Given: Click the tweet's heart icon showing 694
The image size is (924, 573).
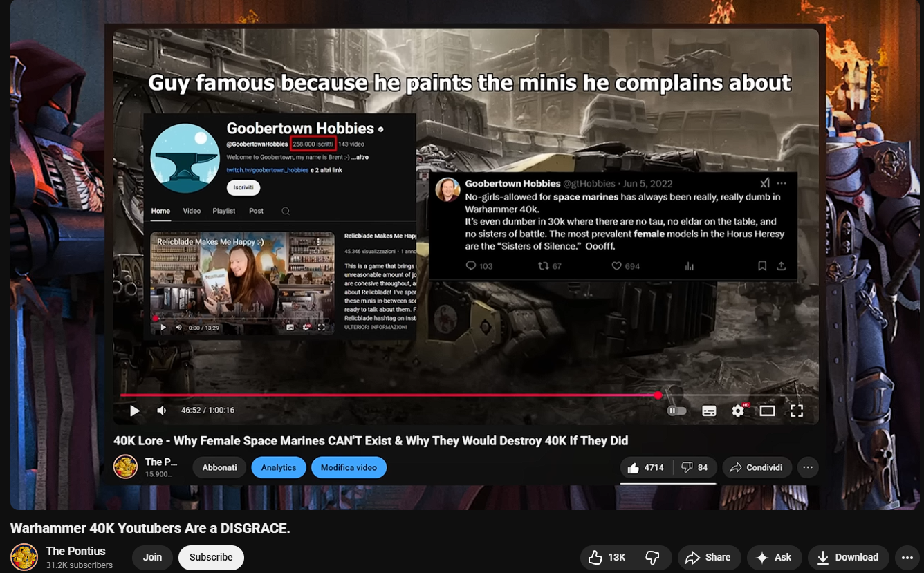Looking at the screenshot, I should pos(616,266).
